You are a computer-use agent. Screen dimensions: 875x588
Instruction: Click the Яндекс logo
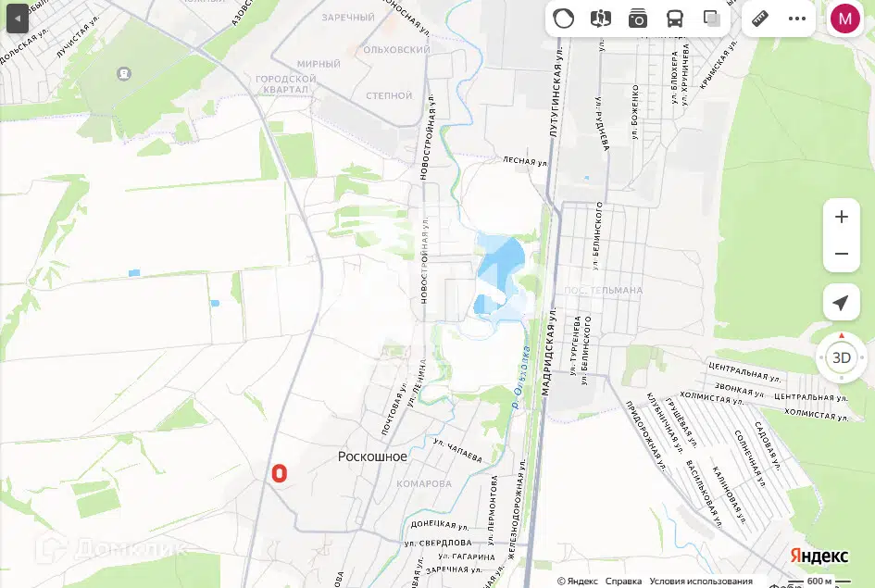pos(819,556)
